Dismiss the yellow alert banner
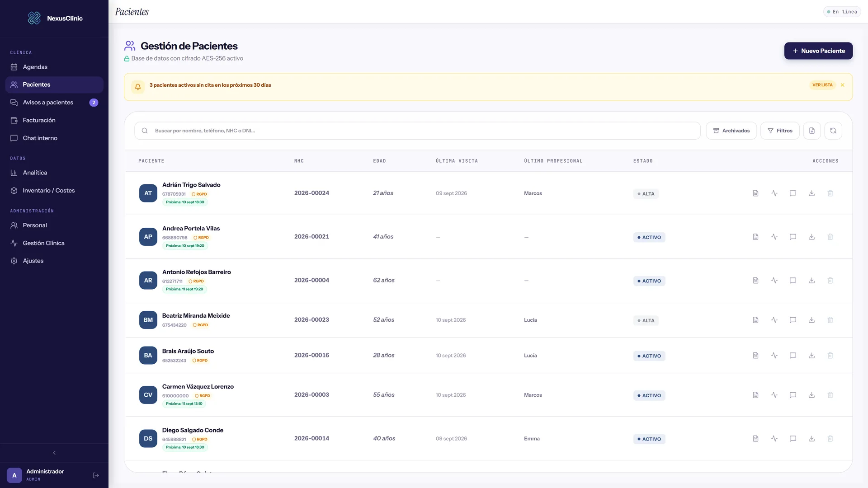868x488 pixels. coord(843,85)
